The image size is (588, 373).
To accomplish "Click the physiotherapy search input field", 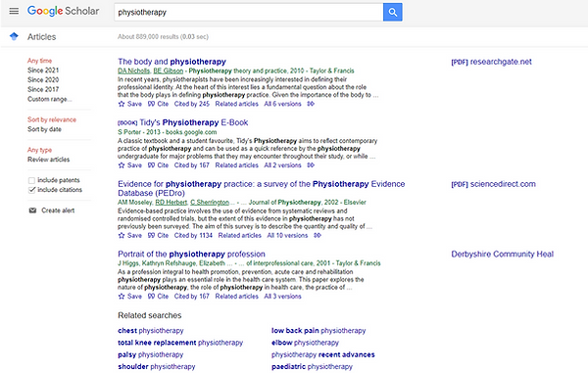I will click(x=248, y=12).
